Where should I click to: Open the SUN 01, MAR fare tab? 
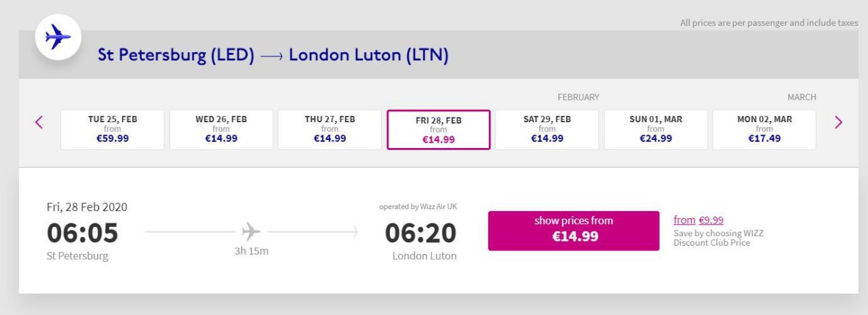coord(656,129)
